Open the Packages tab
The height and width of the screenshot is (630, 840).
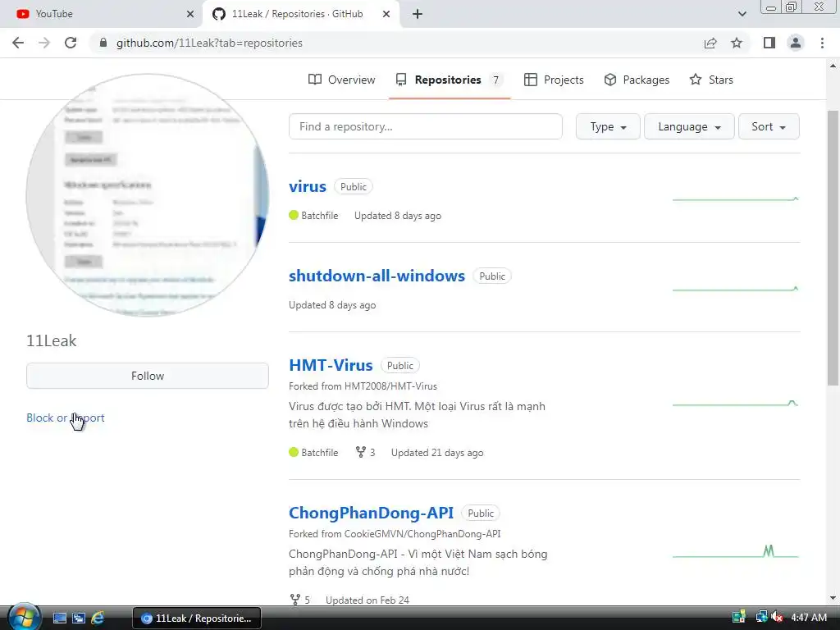637,80
